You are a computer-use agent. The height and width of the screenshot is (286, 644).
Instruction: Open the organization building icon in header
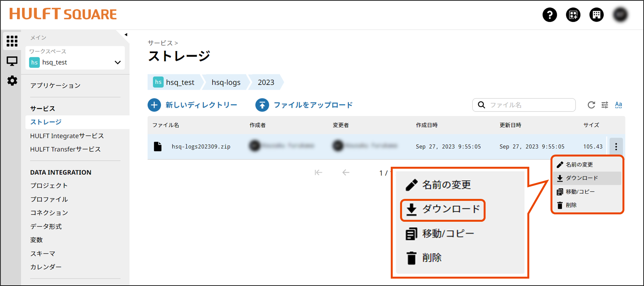pos(596,15)
